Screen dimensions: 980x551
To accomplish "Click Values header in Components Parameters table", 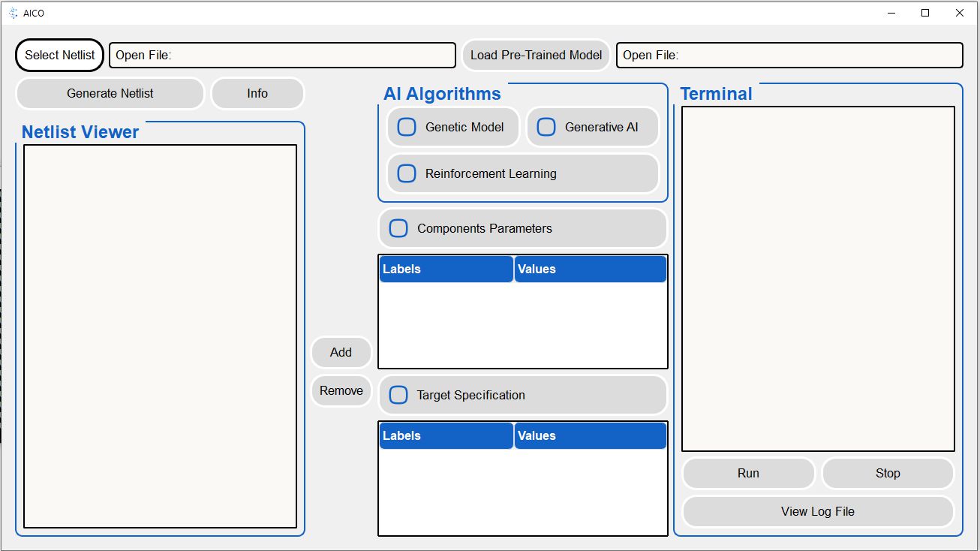I will point(590,269).
